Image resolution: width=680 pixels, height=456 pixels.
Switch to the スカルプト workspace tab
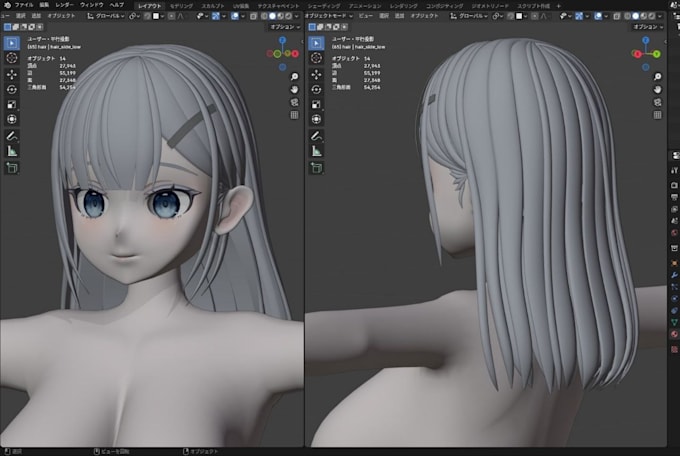coord(212,6)
